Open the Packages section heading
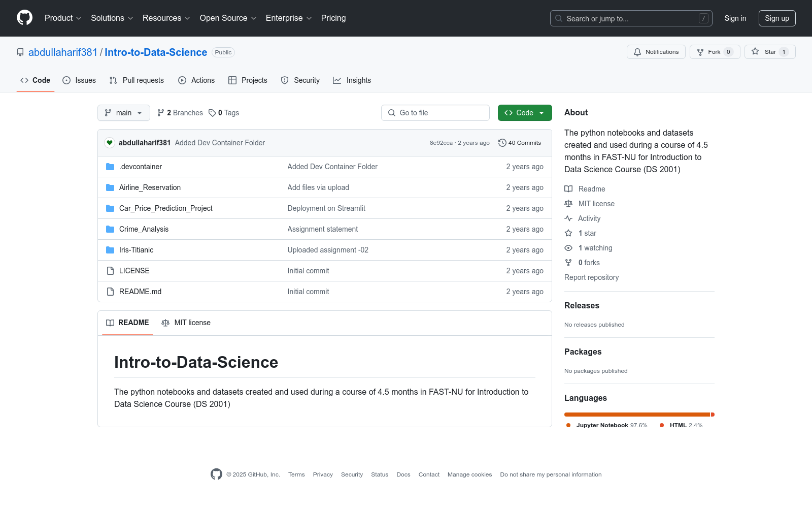The image size is (812, 508). pos(583,352)
